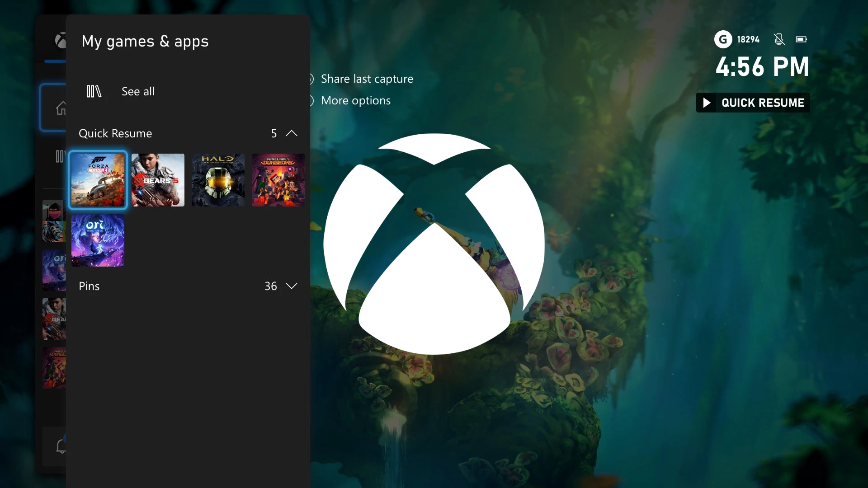This screenshot has width=868, height=488.
Task: Collapse the Quick Resume section chevron
Action: tap(292, 133)
